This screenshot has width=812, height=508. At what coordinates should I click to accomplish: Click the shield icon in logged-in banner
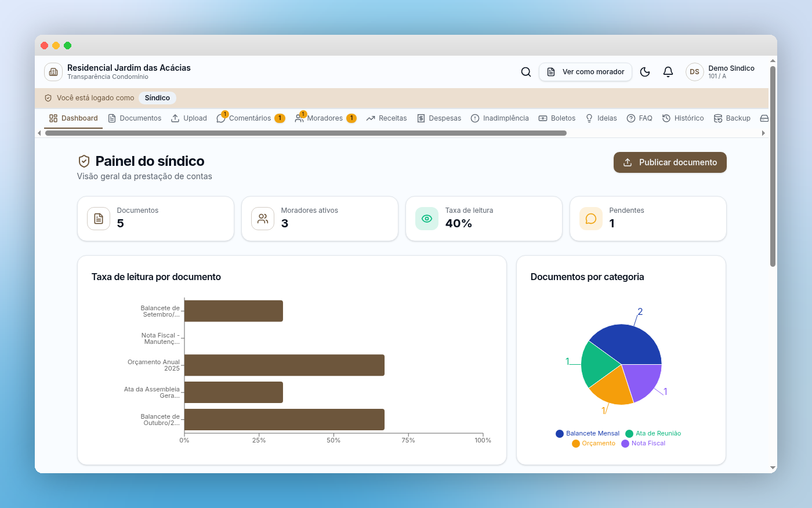(48, 98)
